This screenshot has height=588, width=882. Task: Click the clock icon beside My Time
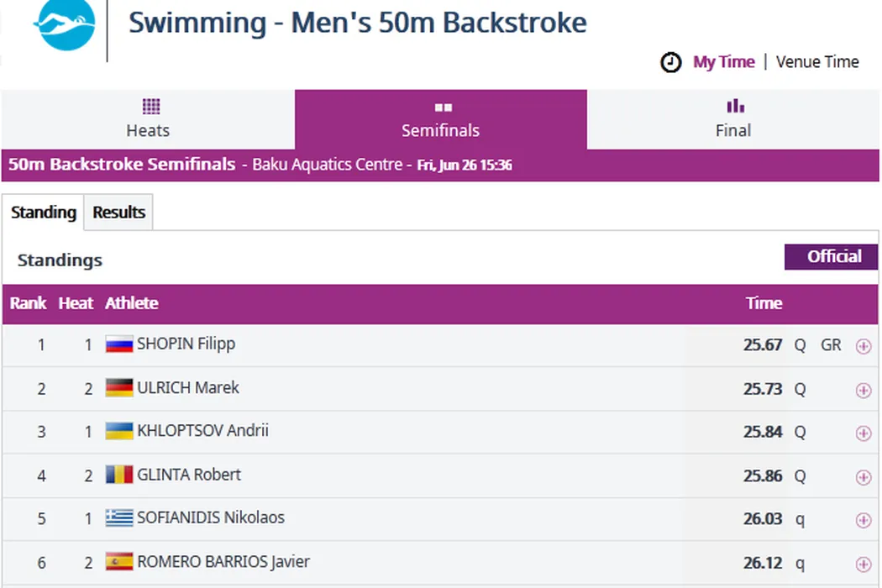click(670, 62)
